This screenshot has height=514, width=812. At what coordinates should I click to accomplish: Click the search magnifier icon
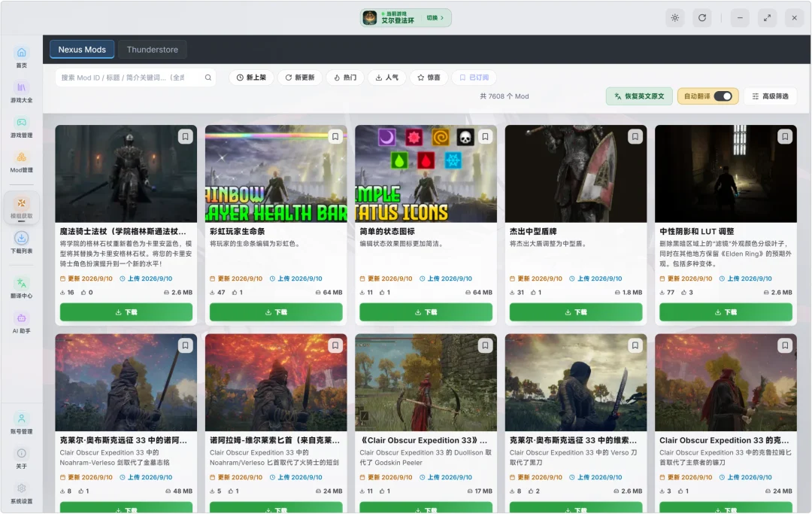[208, 78]
